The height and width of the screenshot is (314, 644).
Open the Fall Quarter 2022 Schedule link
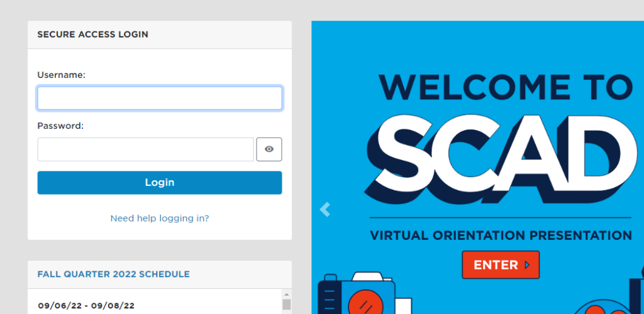point(113,274)
